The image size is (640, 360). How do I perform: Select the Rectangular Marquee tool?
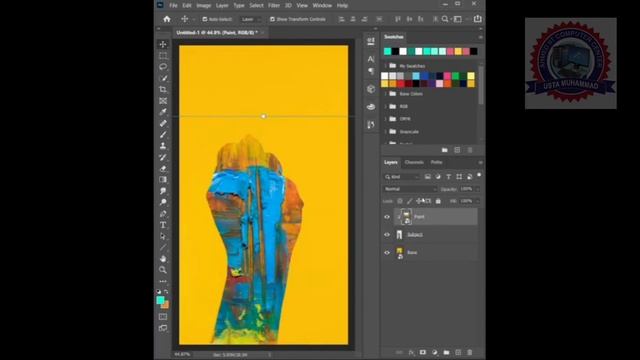[x=163, y=56]
